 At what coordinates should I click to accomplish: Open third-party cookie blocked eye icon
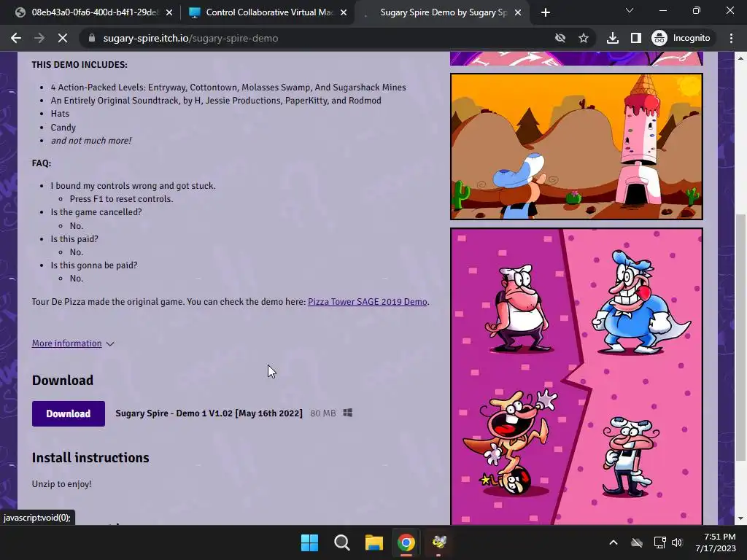click(560, 38)
